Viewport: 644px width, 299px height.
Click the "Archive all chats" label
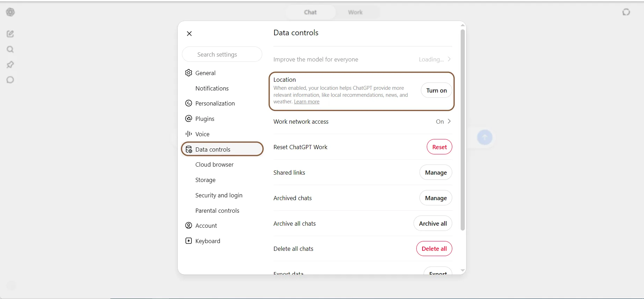[294, 224]
